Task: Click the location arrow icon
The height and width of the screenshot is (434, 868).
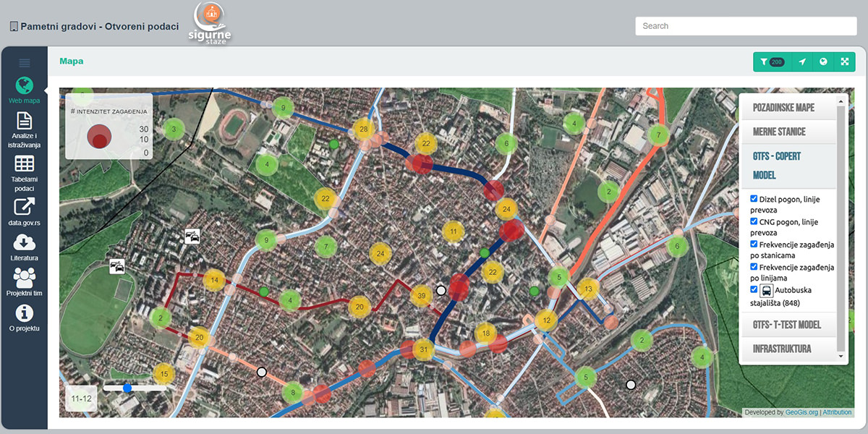Action: pos(802,62)
